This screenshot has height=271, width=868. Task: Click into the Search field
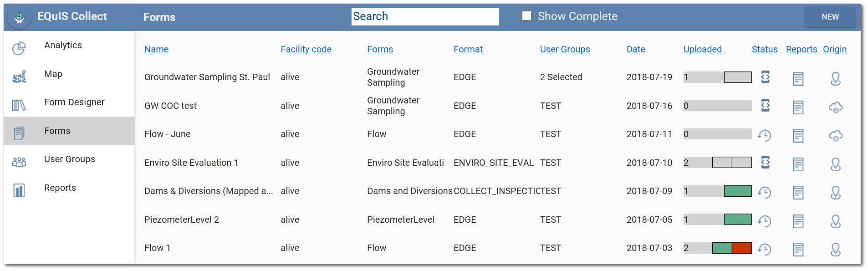point(425,16)
